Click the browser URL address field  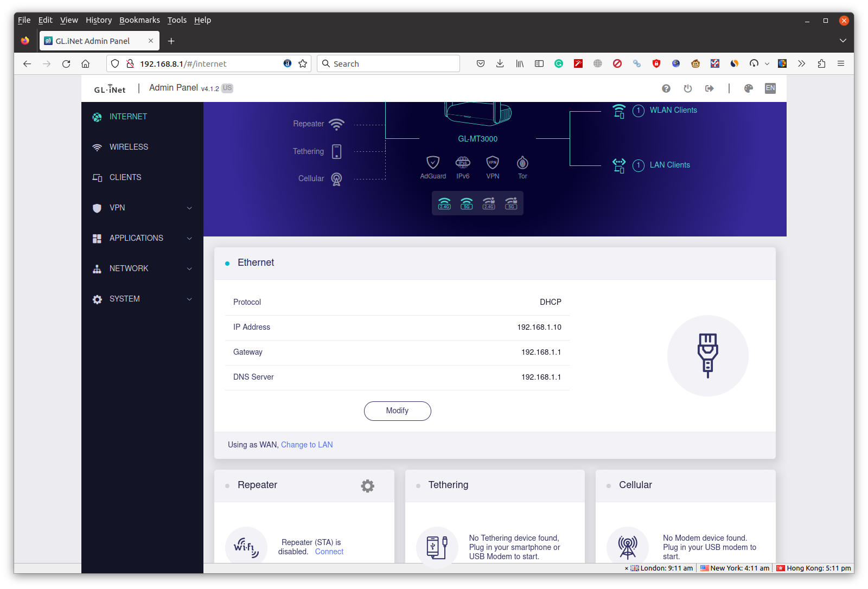pyautogui.click(x=209, y=63)
